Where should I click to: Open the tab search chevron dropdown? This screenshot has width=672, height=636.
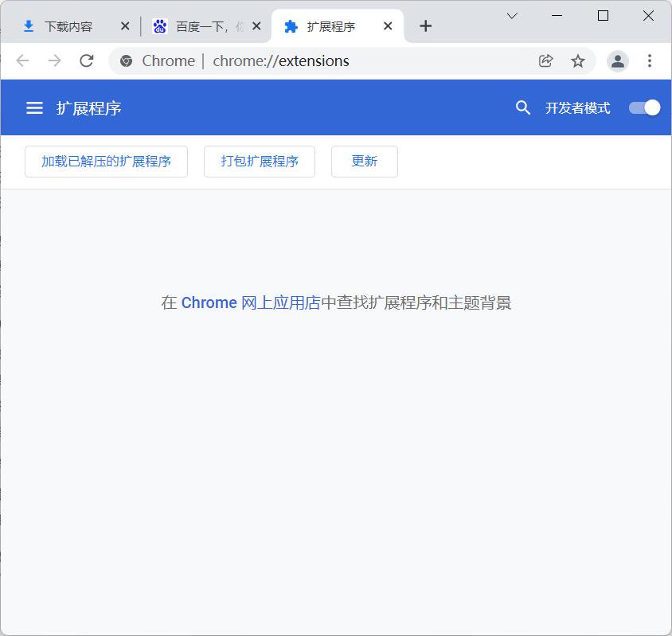pyautogui.click(x=512, y=16)
